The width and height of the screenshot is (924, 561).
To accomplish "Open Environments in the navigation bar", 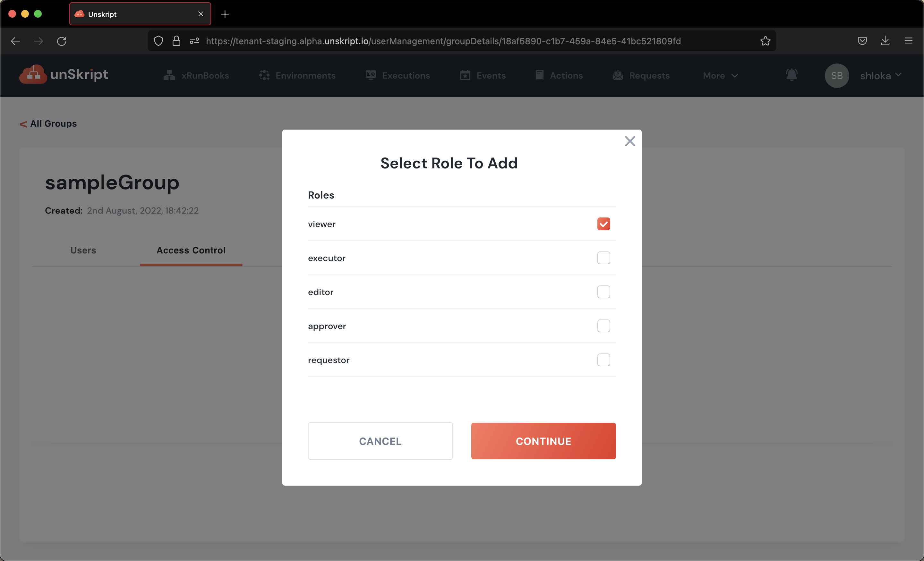I will click(297, 75).
